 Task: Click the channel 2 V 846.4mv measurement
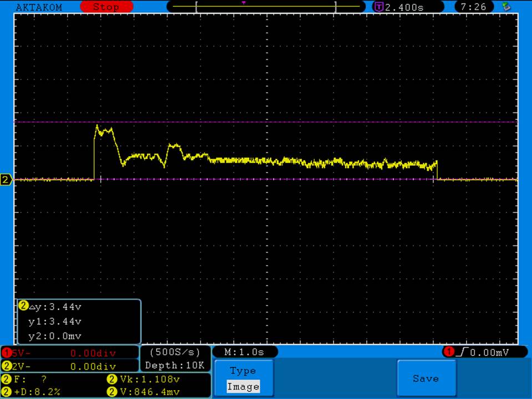(x=145, y=392)
